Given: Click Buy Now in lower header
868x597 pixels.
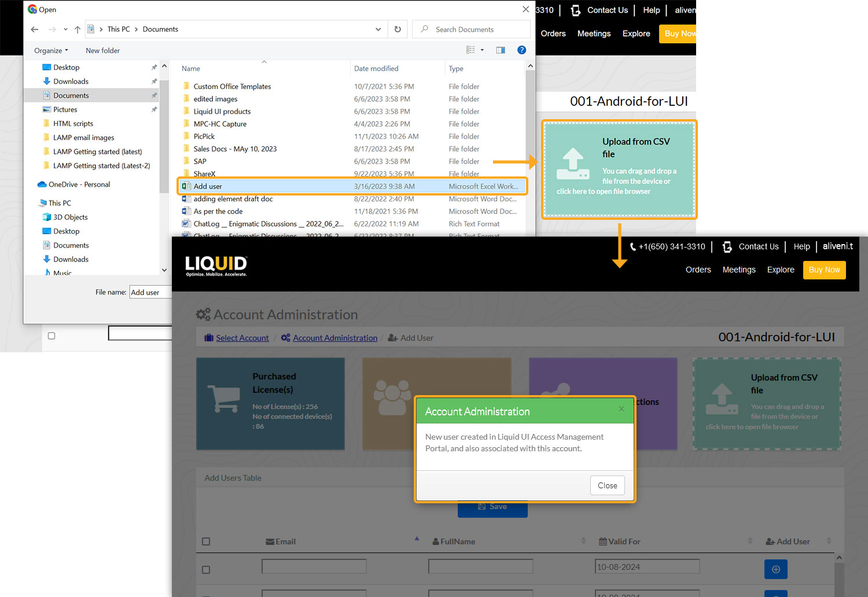Looking at the screenshot, I should coord(824,270).
